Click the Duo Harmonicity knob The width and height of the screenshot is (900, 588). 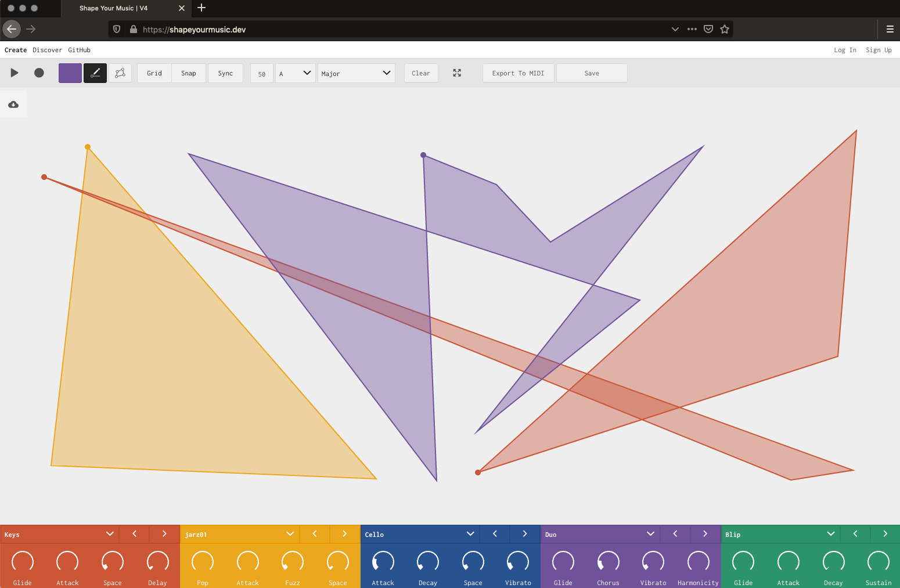pos(698,561)
